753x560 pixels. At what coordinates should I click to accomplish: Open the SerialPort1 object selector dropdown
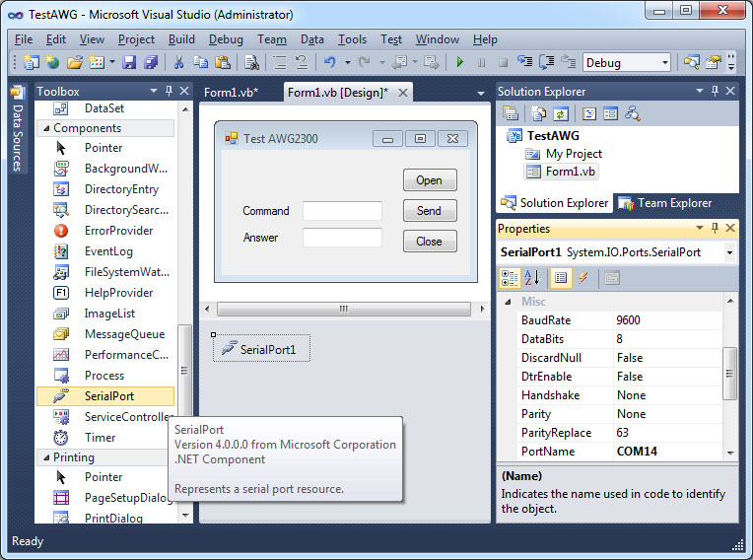point(729,252)
